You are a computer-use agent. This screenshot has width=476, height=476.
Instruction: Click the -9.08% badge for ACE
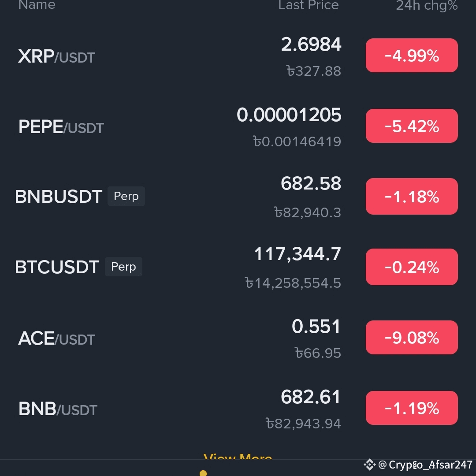pyautogui.click(x=412, y=337)
